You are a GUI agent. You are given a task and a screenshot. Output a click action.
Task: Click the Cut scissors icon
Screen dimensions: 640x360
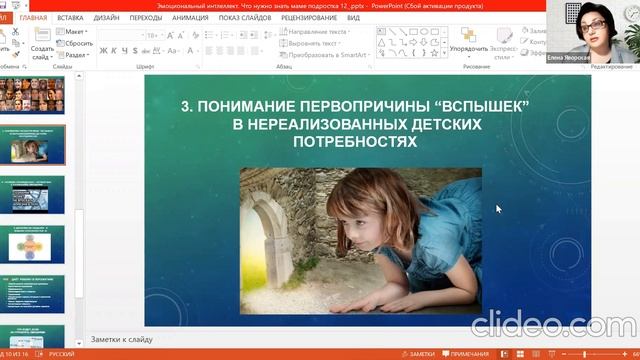pyautogui.click(x=15, y=31)
